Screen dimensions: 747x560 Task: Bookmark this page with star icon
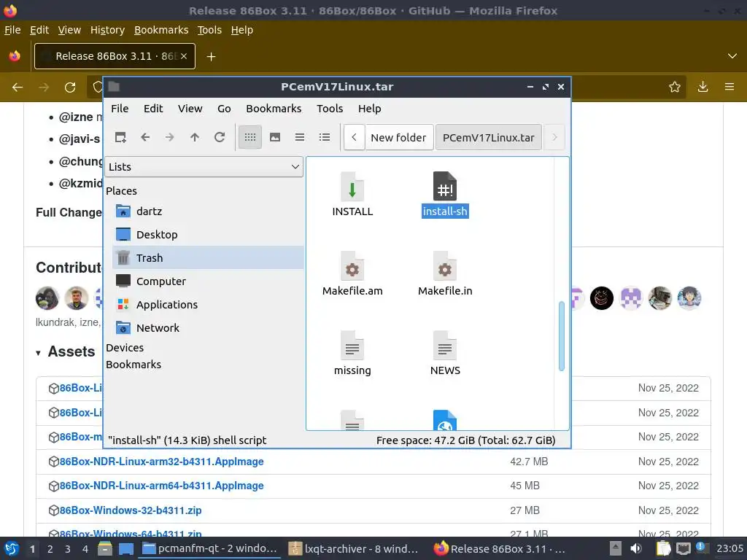pos(675,87)
